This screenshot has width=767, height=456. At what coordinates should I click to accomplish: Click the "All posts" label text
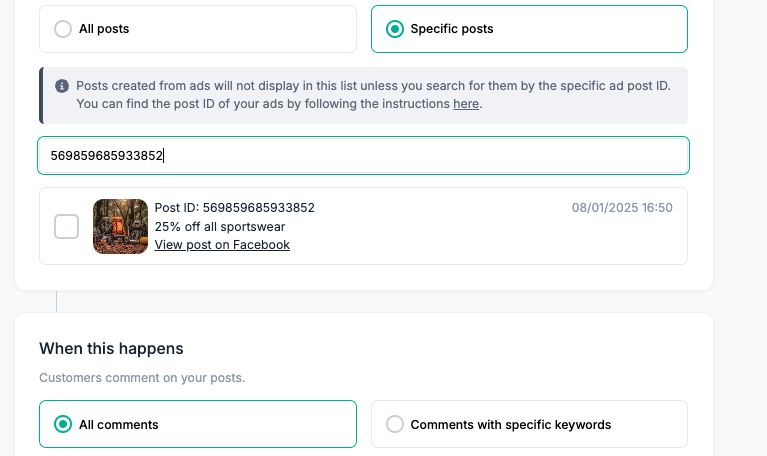click(x=104, y=29)
